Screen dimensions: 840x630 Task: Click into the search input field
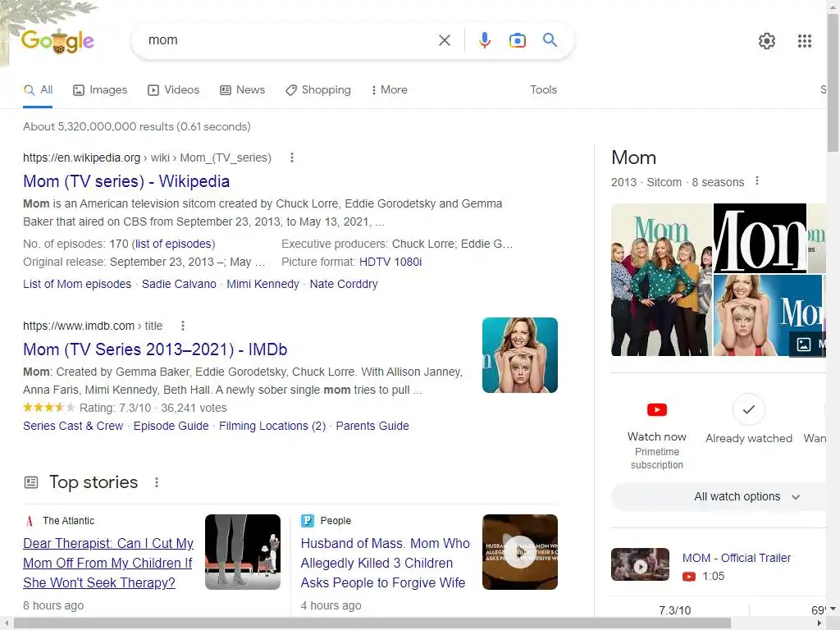point(290,40)
